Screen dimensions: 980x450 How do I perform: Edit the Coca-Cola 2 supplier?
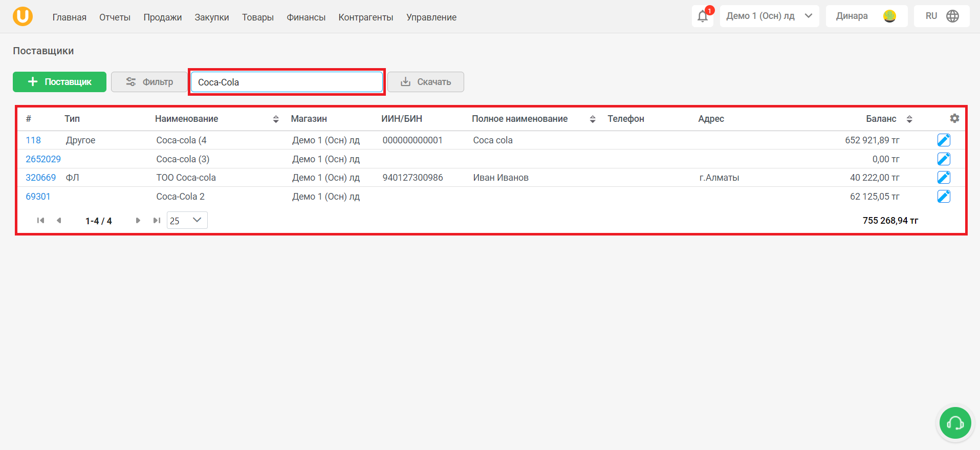pyautogui.click(x=944, y=196)
